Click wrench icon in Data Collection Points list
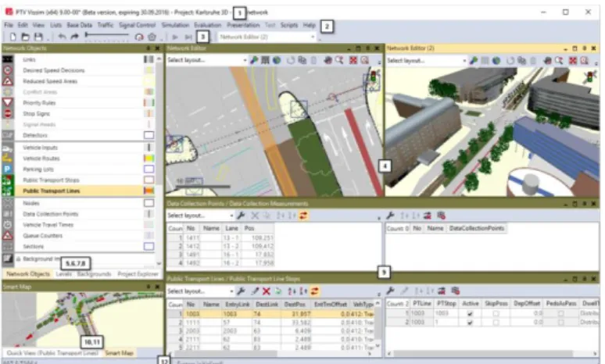Image resolution: width=605 pixels, height=364 pixels. pos(242,216)
